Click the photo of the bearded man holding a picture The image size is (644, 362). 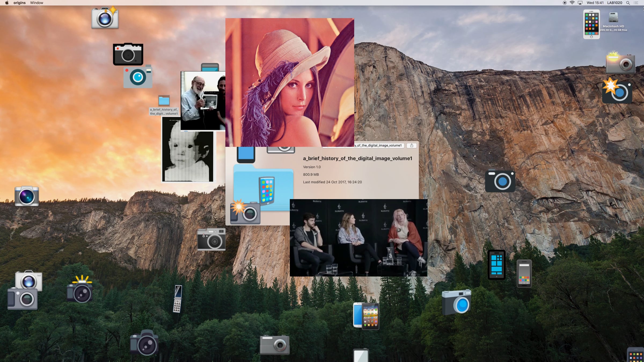point(203,101)
